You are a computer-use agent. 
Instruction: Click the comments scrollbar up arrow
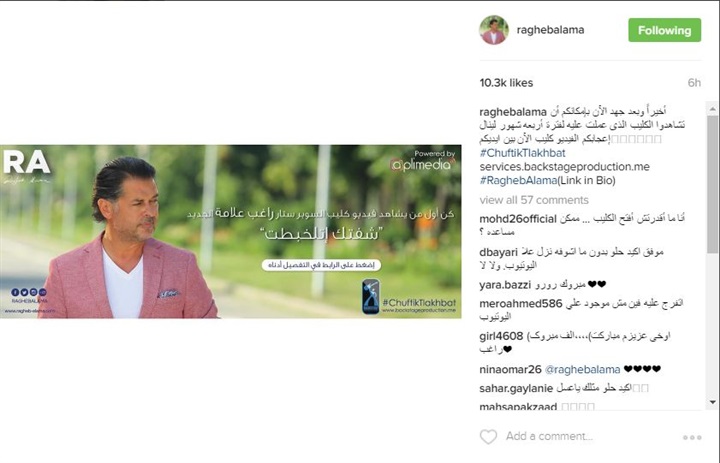pyautogui.click(x=712, y=109)
